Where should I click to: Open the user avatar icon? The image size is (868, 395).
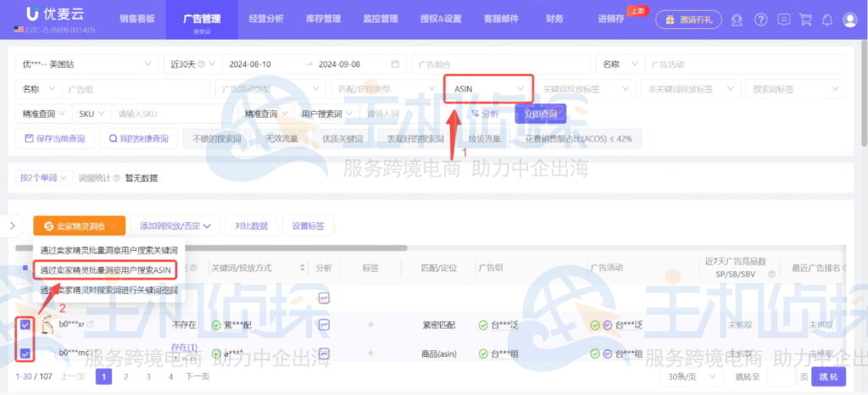[x=849, y=19]
